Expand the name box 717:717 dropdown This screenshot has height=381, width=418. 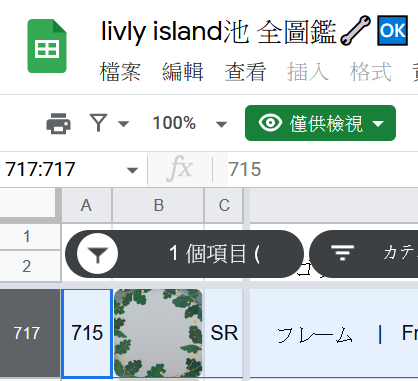click(132, 170)
